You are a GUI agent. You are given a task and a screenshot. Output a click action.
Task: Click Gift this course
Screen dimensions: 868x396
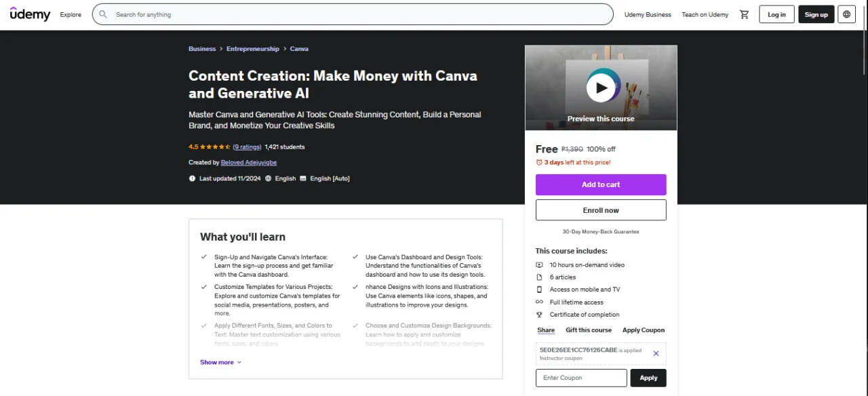coord(589,330)
